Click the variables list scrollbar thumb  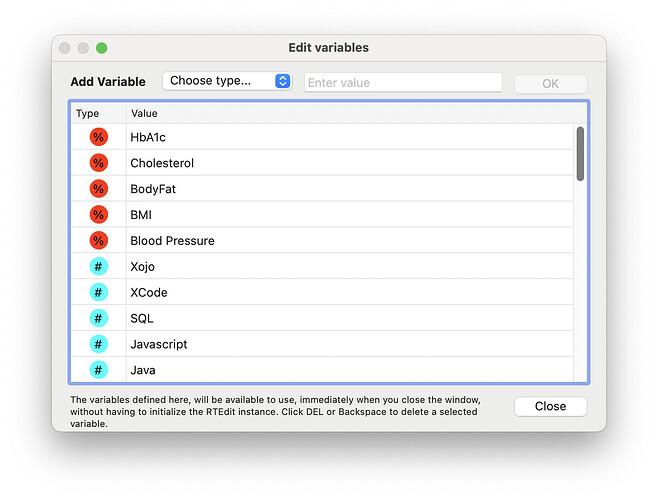click(580, 154)
